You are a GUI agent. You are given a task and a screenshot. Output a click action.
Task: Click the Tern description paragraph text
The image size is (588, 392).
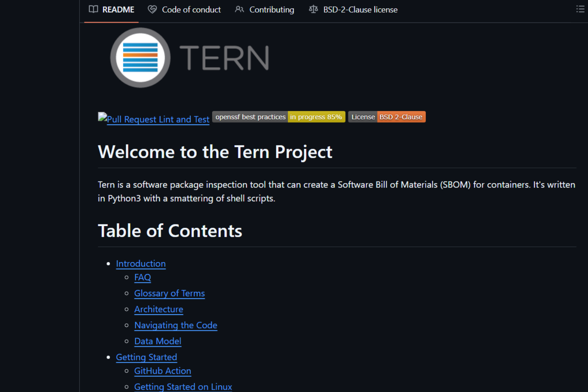point(337,191)
